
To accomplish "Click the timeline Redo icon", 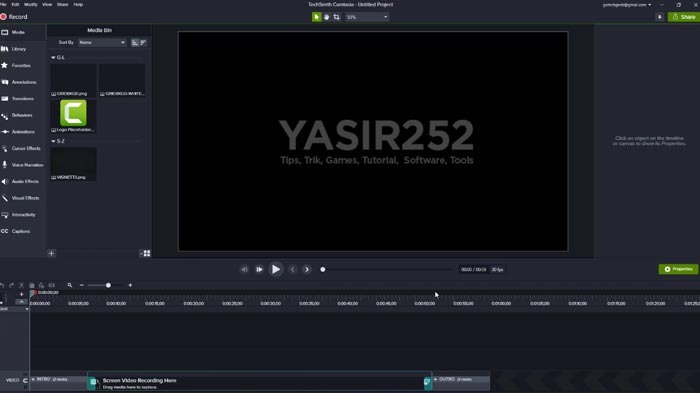I will pyautogui.click(x=12, y=285).
